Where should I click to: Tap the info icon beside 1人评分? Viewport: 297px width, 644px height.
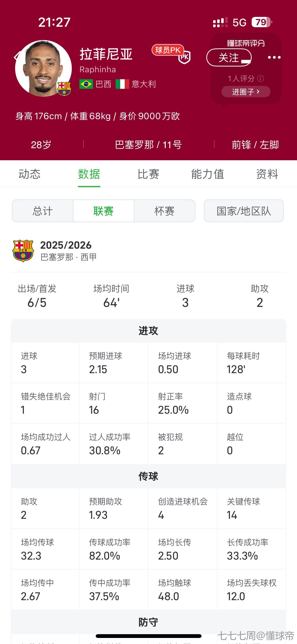pyautogui.click(x=261, y=79)
